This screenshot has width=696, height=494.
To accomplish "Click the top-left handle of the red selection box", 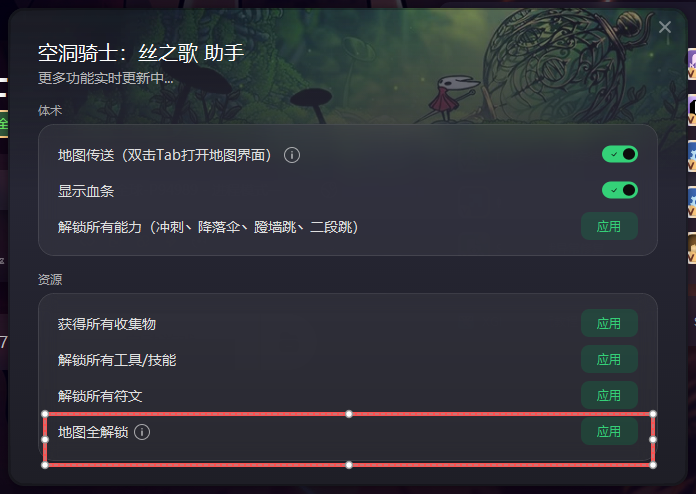I will click(45, 414).
